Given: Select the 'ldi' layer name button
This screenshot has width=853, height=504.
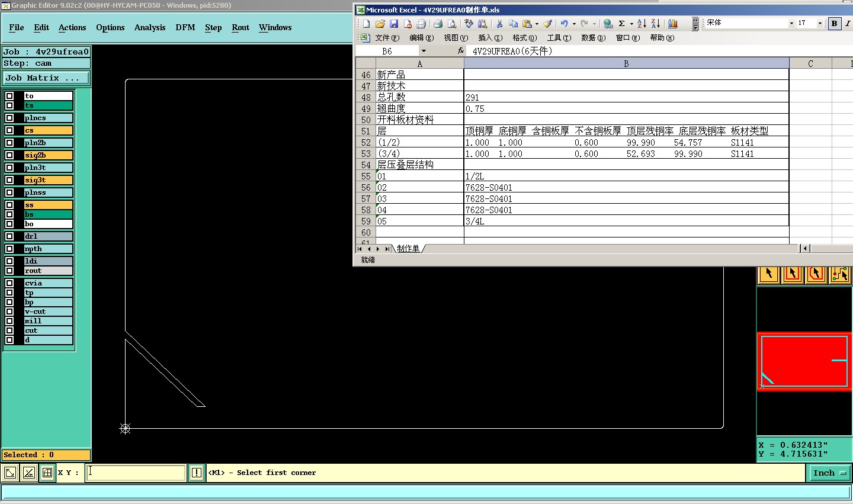Looking at the screenshot, I should point(48,261).
